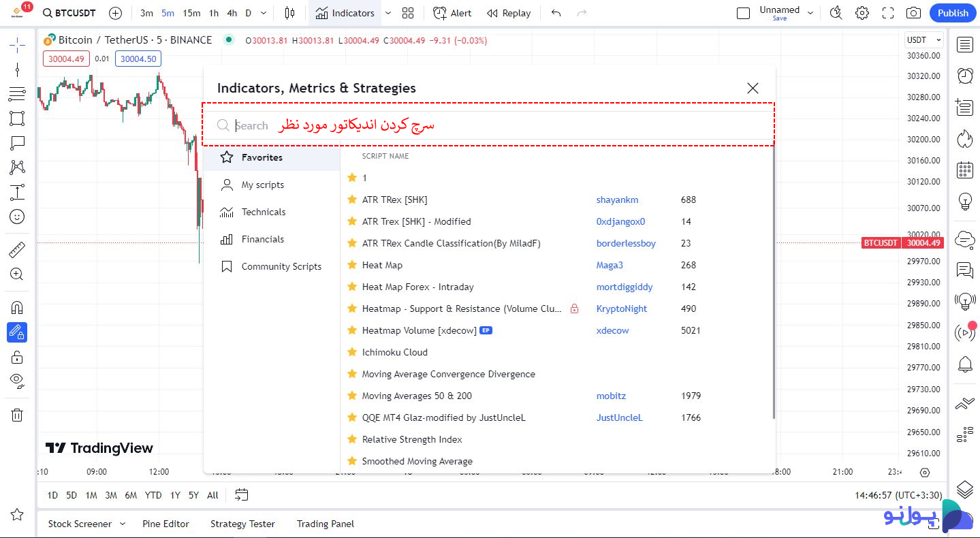Select the 1h timeframe
980x538 pixels.
[x=214, y=13]
